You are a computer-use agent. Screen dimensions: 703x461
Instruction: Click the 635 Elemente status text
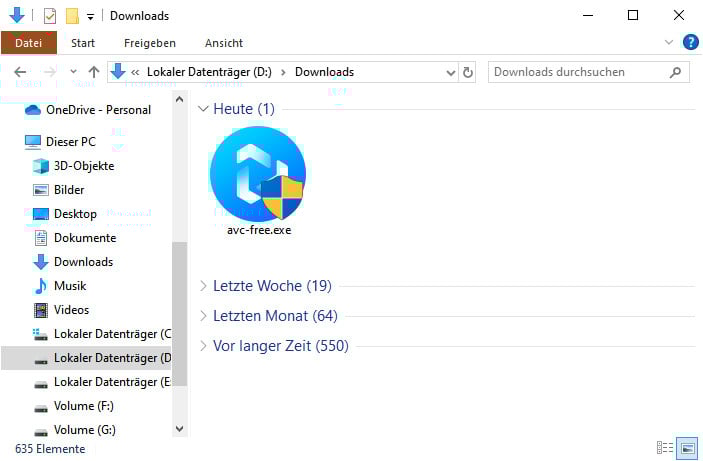[50, 449]
